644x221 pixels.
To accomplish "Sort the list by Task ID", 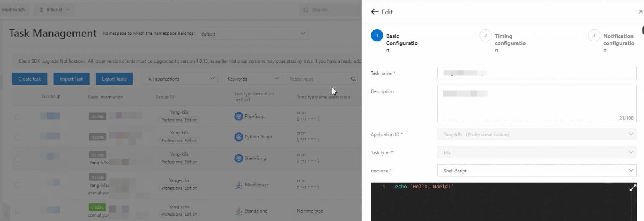I will pyautogui.click(x=58, y=97).
